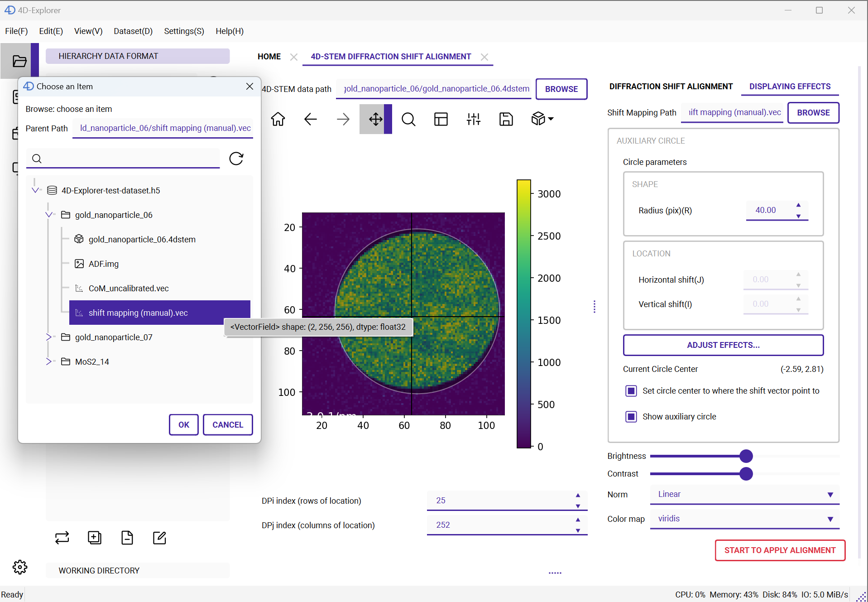Click OK in Choose an Item dialog
Screen dimensions: 868x602
pyautogui.click(x=184, y=425)
